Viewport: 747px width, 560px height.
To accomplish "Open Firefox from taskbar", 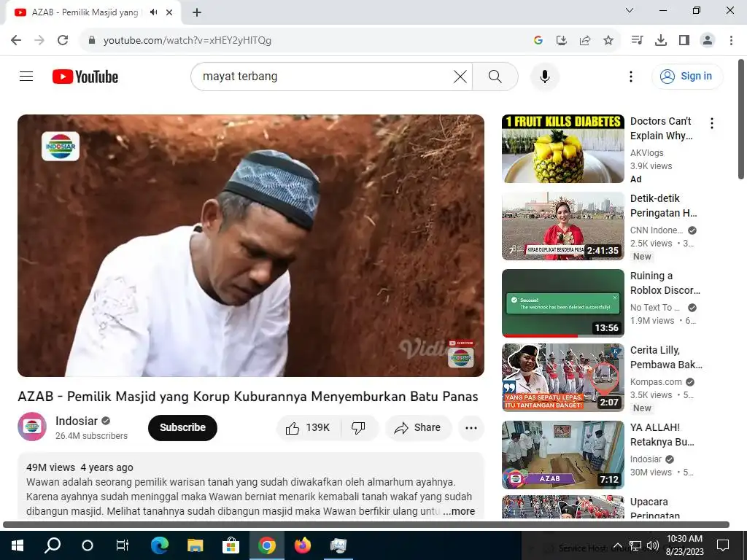I will point(303,545).
